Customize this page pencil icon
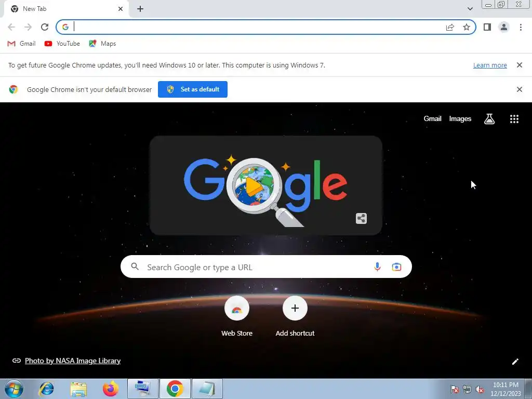This screenshot has width=532, height=399. point(515,362)
